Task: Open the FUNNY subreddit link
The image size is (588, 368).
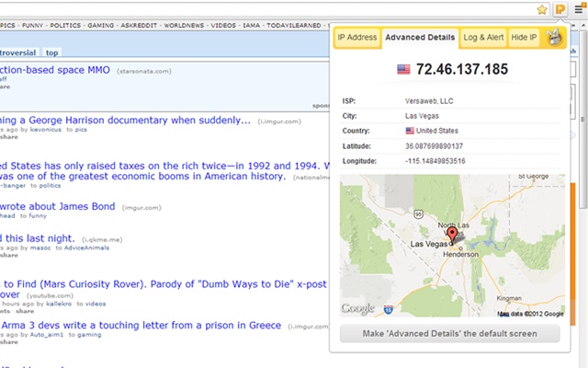Action: tap(32, 26)
